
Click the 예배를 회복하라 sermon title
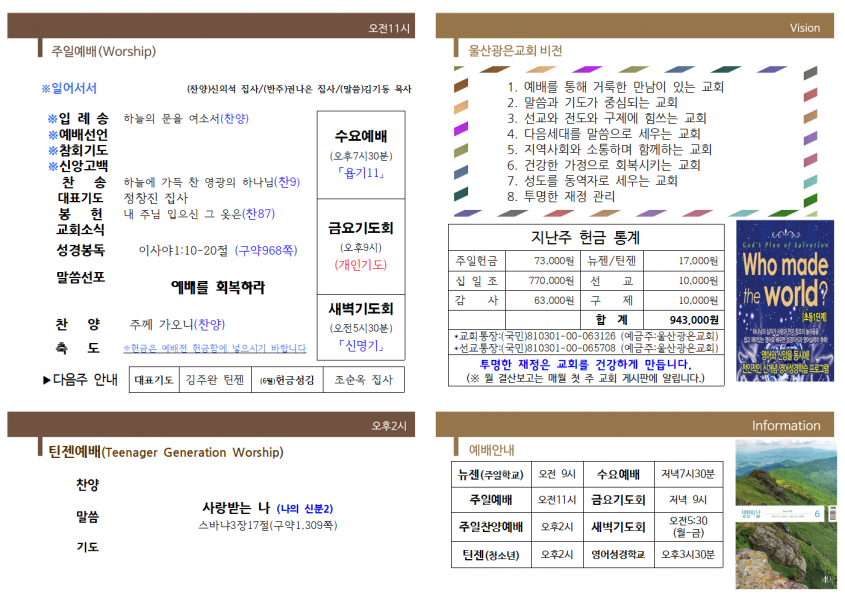point(218,287)
